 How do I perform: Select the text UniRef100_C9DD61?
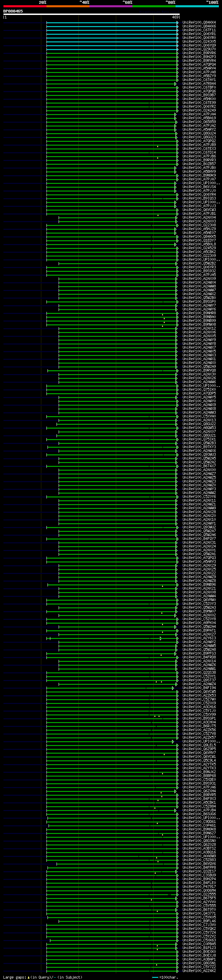199,822
